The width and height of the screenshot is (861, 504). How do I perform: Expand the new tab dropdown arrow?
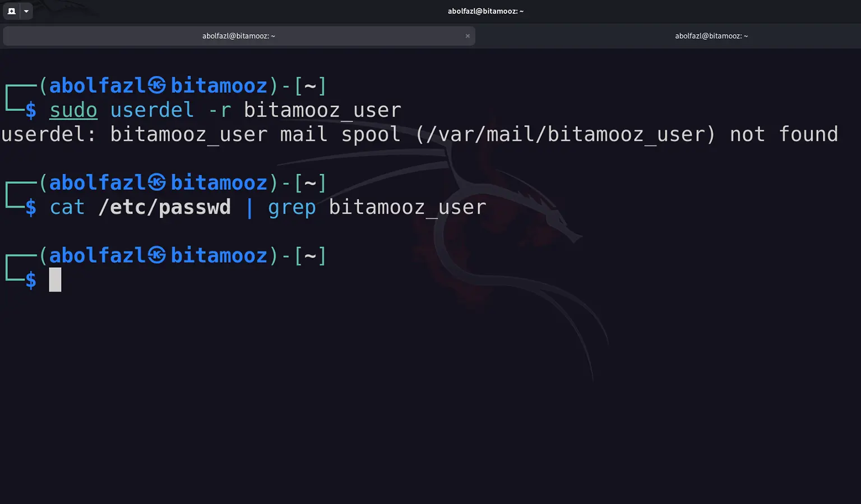point(26,11)
